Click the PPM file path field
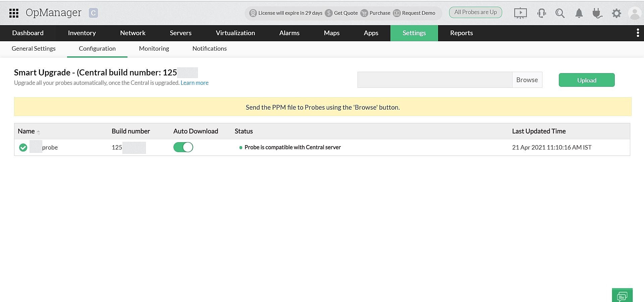The height and width of the screenshot is (302, 644). tap(435, 80)
